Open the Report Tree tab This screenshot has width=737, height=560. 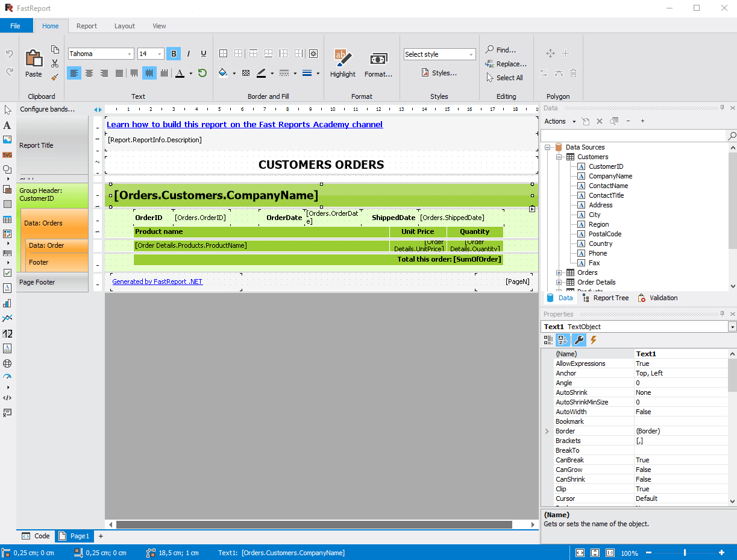pyautogui.click(x=605, y=298)
